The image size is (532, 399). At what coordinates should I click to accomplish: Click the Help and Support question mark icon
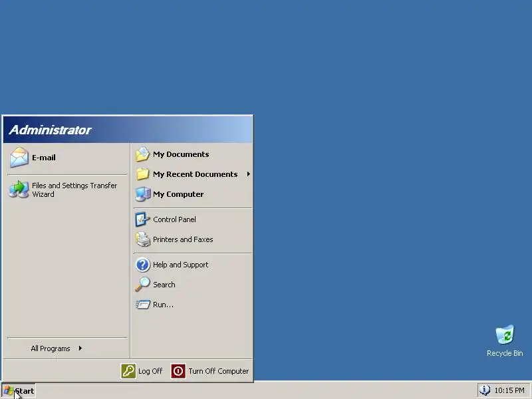143,265
